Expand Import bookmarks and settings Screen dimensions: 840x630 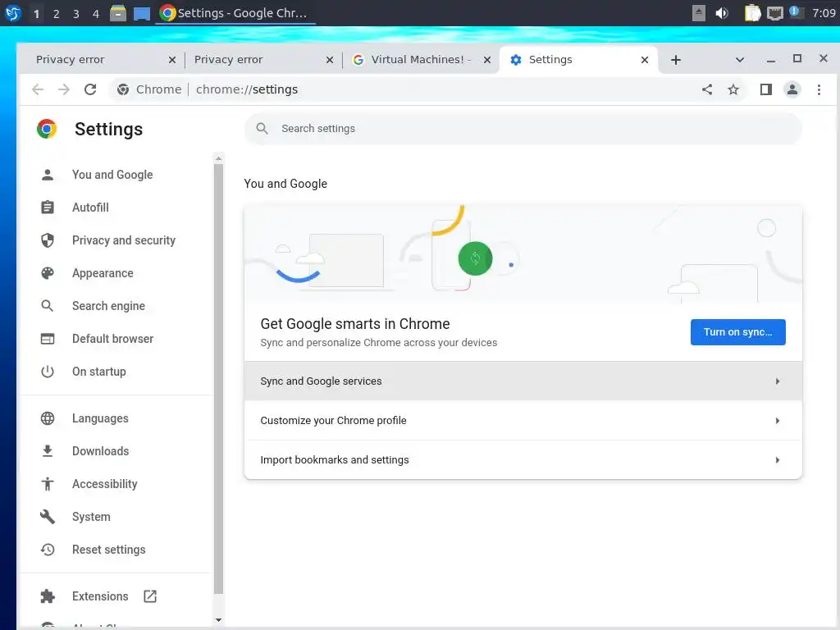pyautogui.click(x=523, y=459)
